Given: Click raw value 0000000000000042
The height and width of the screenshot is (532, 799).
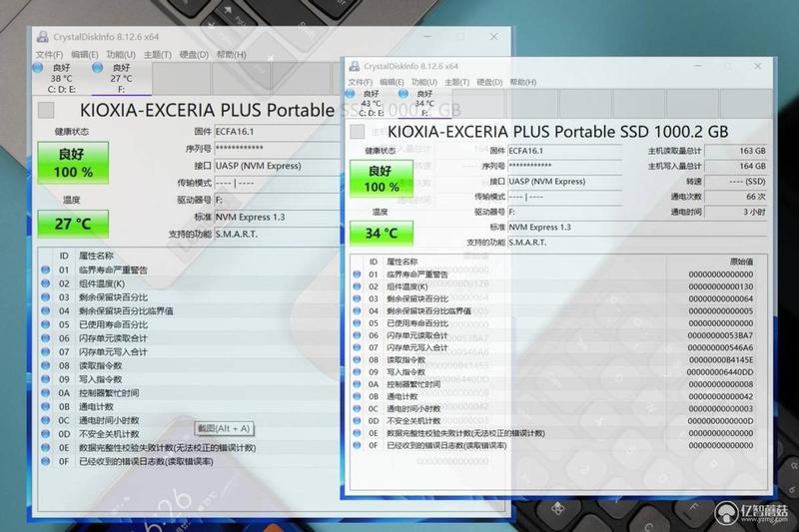Looking at the screenshot, I should coord(720,396).
